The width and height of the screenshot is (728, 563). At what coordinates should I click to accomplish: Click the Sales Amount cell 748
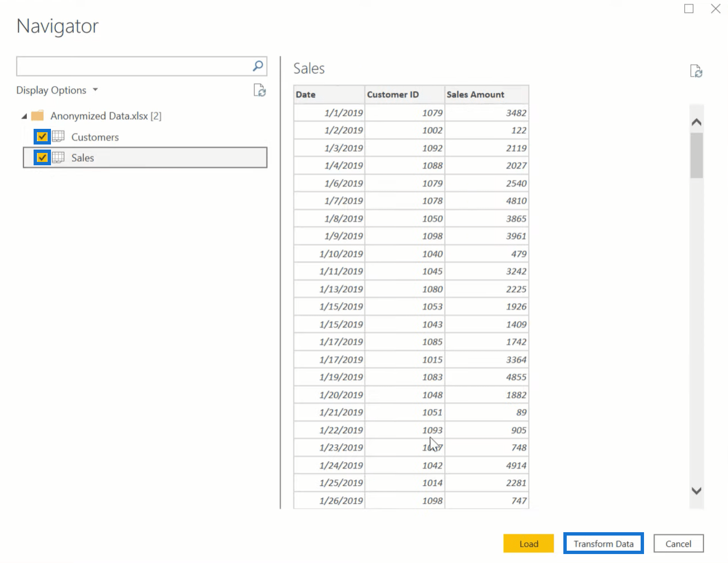(487, 448)
